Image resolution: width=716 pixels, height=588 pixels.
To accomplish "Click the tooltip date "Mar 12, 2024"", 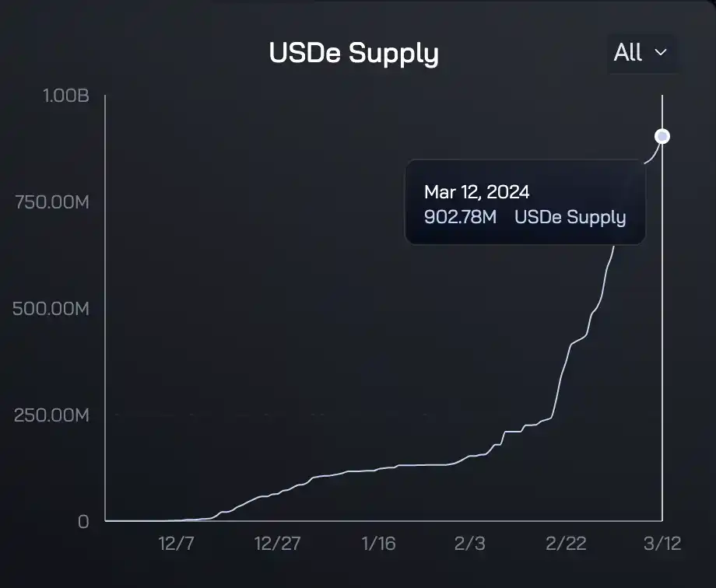I will click(x=476, y=192).
